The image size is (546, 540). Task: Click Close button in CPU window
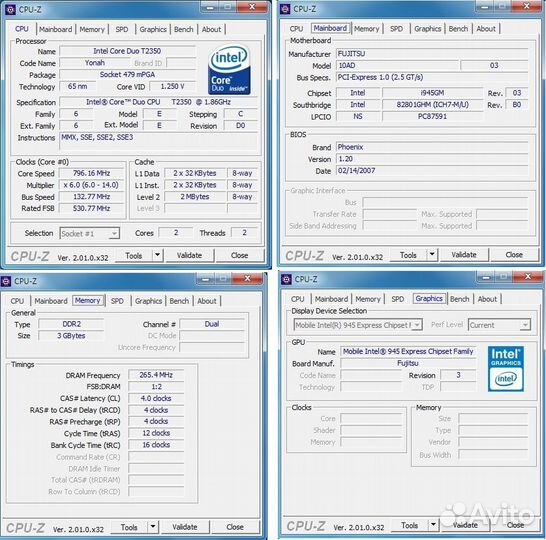coord(240,255)
